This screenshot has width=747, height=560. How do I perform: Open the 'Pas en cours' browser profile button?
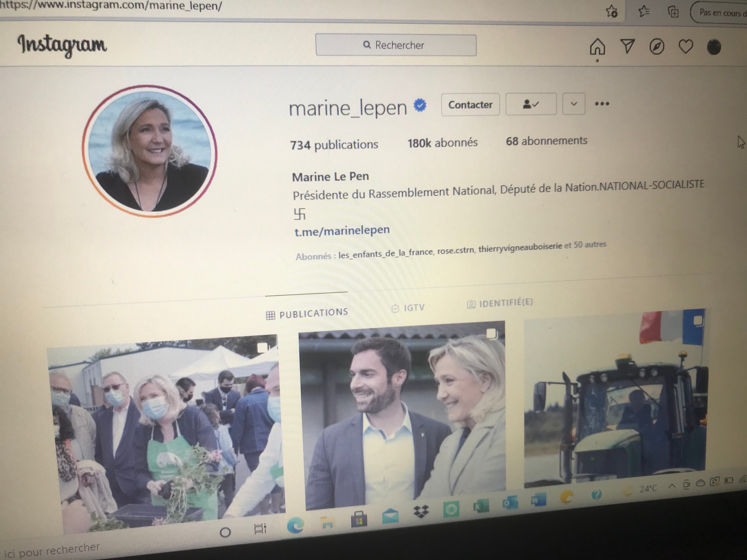(719, 12)
